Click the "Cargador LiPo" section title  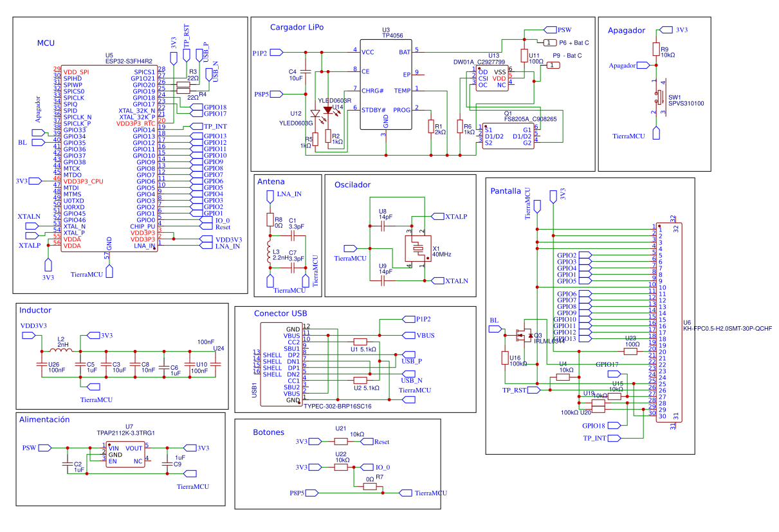point(297,28)
